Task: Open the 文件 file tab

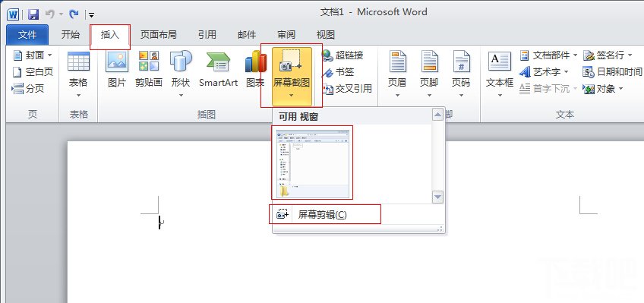Action: (27, 35)
